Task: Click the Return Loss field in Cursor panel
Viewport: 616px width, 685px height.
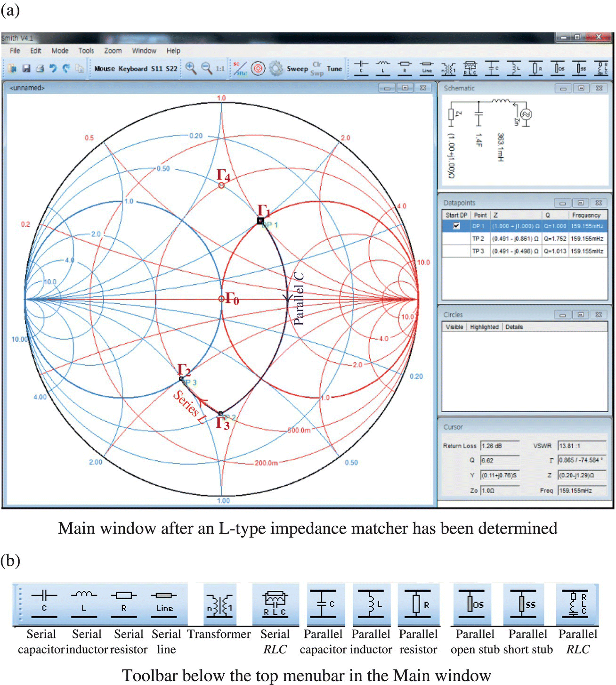Action: coord(500,446)
